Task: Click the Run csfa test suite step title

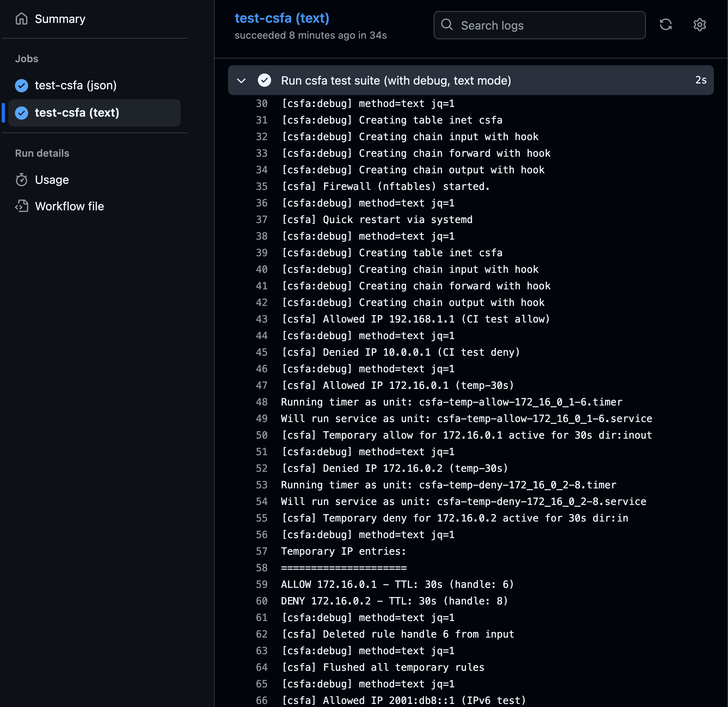Action: (x=396, y=81)
